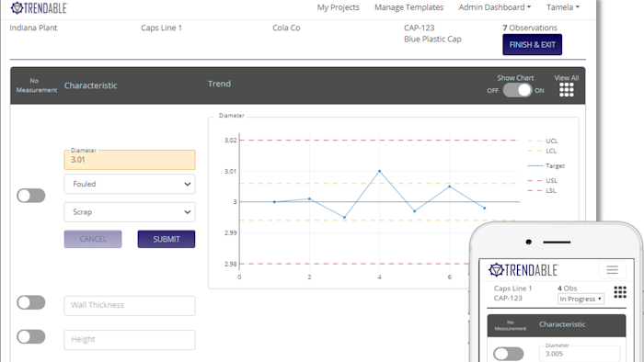Click the SUBMIT button
Viewport: 644px width, 362px height.
(167, 239)
